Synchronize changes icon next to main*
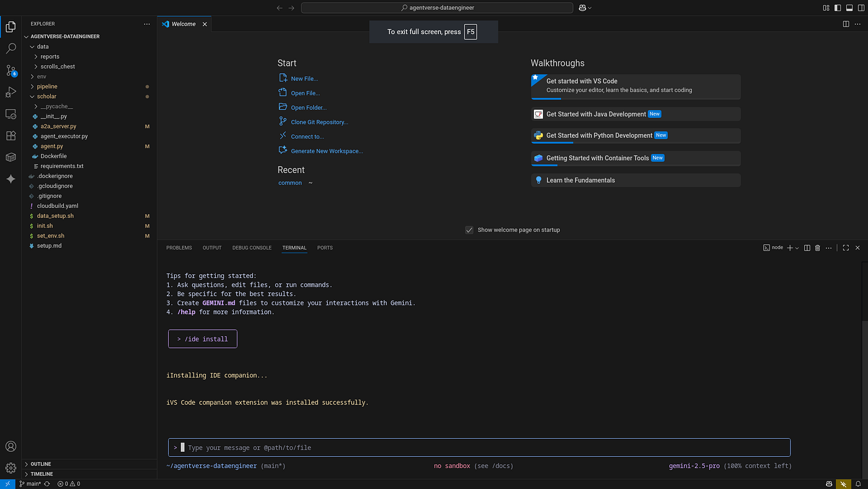Viewport: 868px width, 489px height. [x=46, y=484]
